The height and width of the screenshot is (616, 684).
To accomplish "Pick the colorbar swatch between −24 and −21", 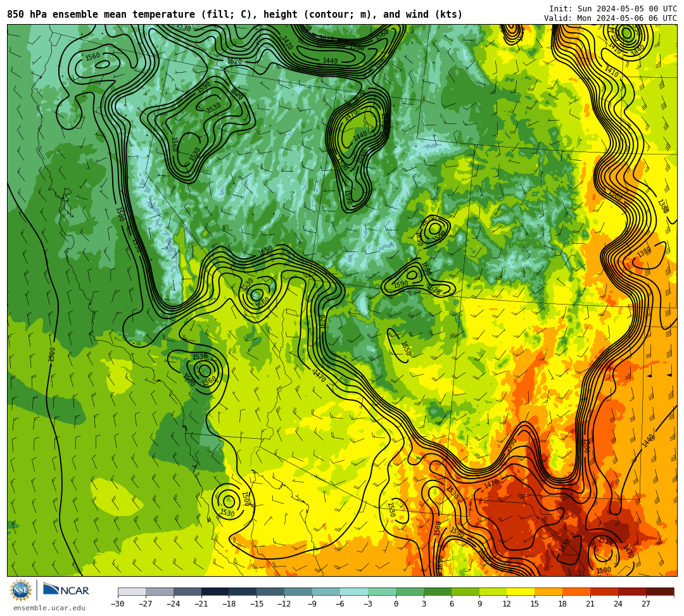I will coord(187,591).
